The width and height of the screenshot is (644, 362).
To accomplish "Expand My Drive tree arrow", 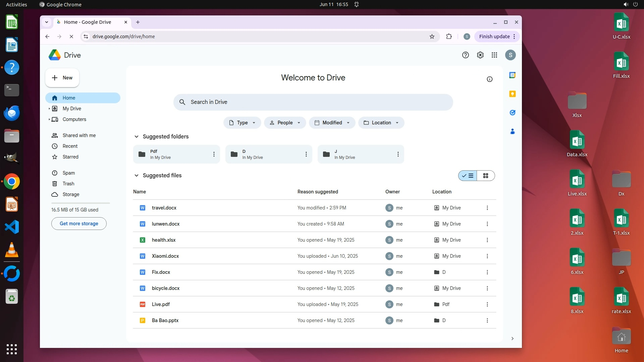I will 49,109.
